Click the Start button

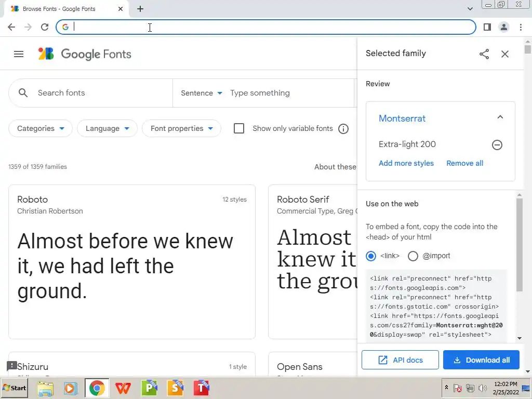[x=14, y=388]
